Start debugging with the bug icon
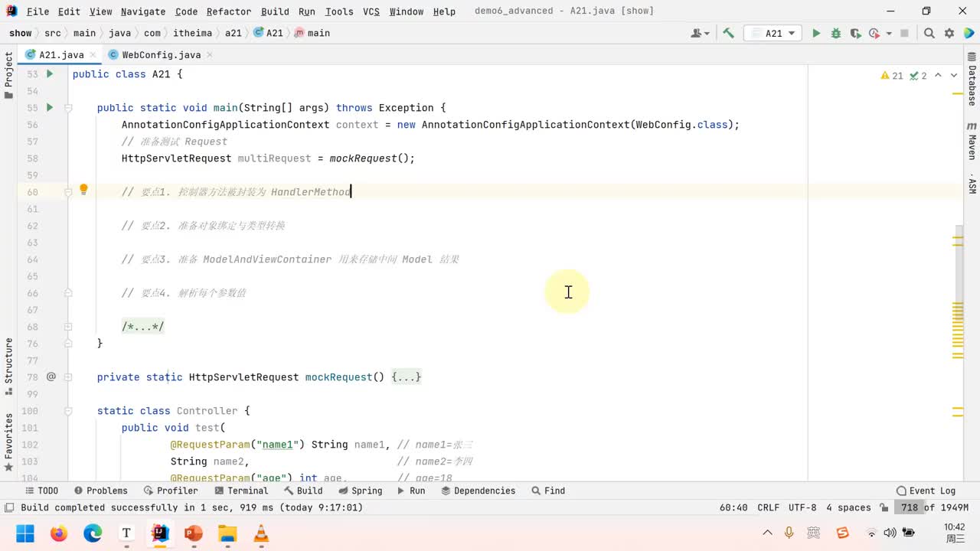The width and height of the screenshot is (980, 551). 836,33
